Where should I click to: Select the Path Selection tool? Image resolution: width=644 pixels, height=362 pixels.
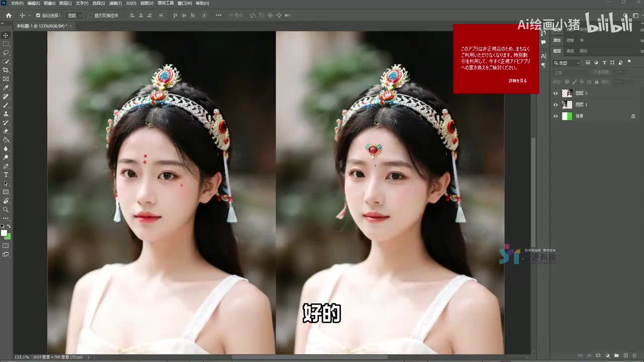6,184
